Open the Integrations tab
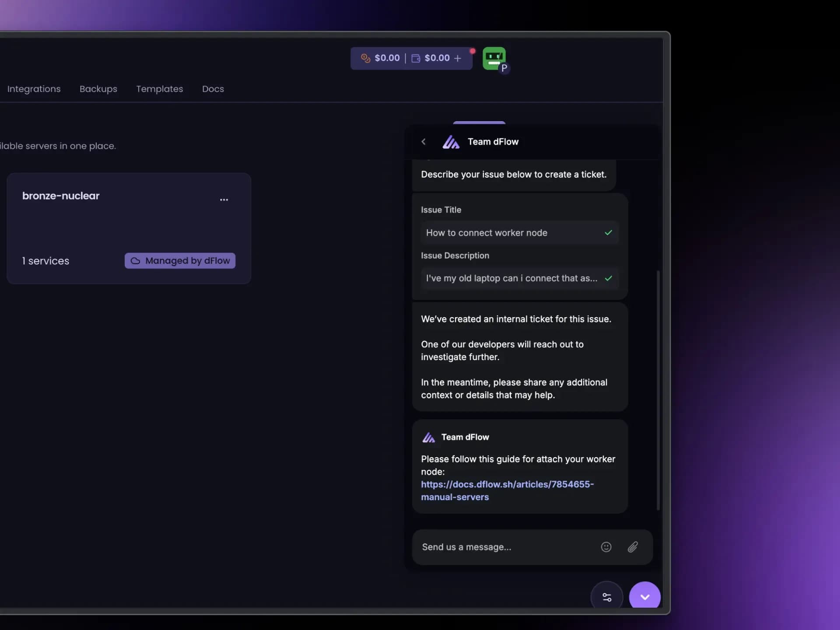840x630 pixels. coord(34,89)
